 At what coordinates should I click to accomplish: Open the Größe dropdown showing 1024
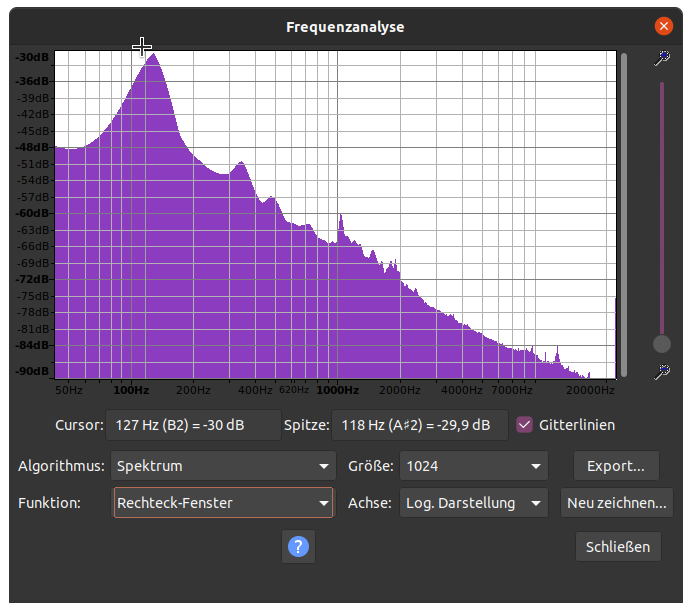pos(474,466)
